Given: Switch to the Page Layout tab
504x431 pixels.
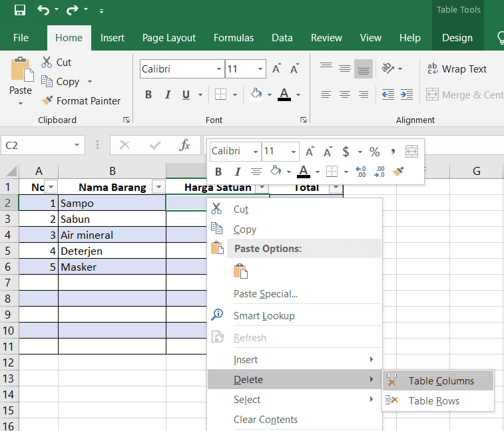Looking at the screenshot, I should click(x=168, y=38).
